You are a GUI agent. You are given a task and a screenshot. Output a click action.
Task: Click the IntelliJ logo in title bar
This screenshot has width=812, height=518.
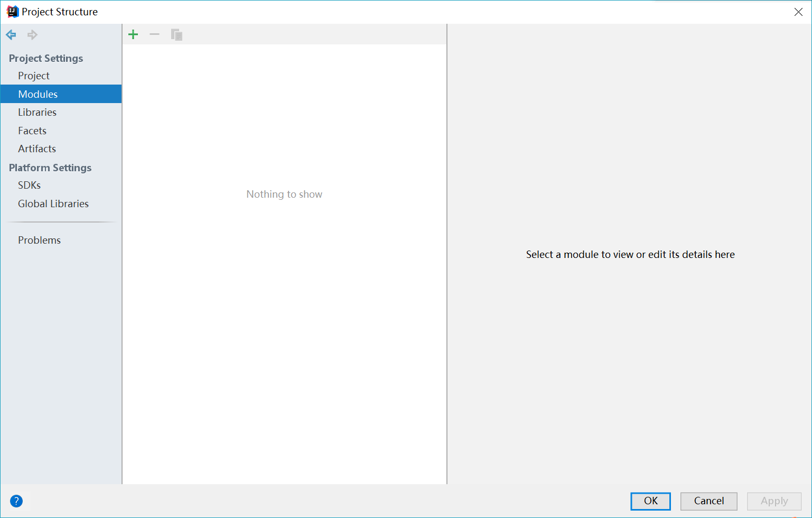point(12,12)
